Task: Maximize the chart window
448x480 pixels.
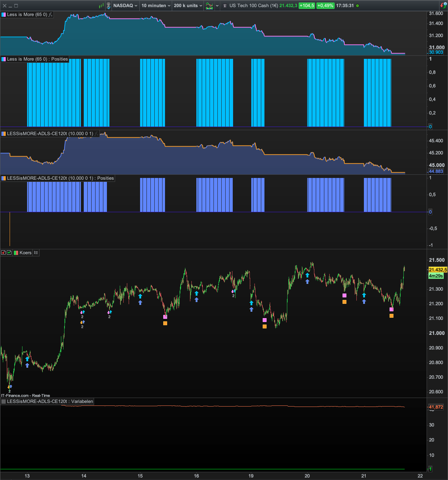Action: [16, 6]
